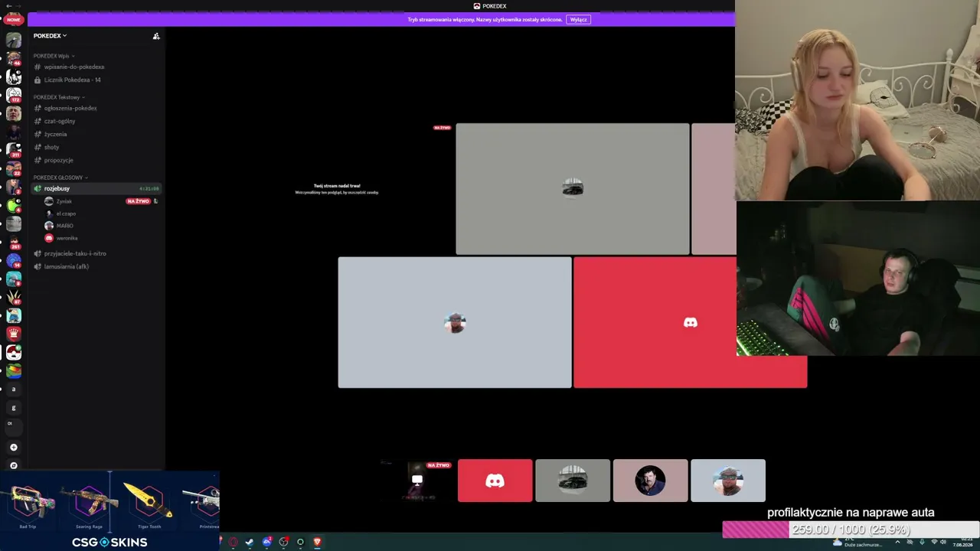Open the chess crown server icon
Screen dimensions: 980x551
pos(14,334)
